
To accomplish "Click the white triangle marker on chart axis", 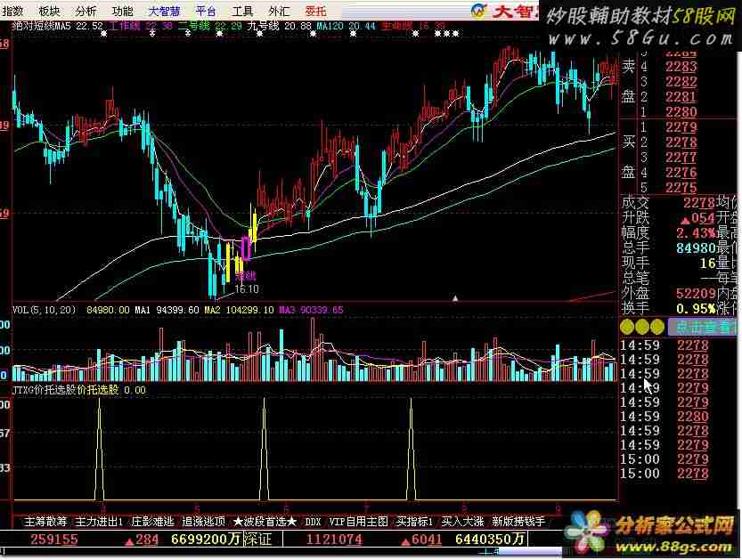I will click(x=455, y=298).
